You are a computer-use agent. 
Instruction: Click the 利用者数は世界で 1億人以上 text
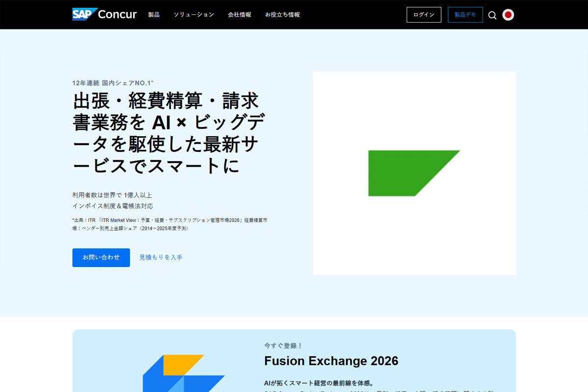[x=112, y=195]
